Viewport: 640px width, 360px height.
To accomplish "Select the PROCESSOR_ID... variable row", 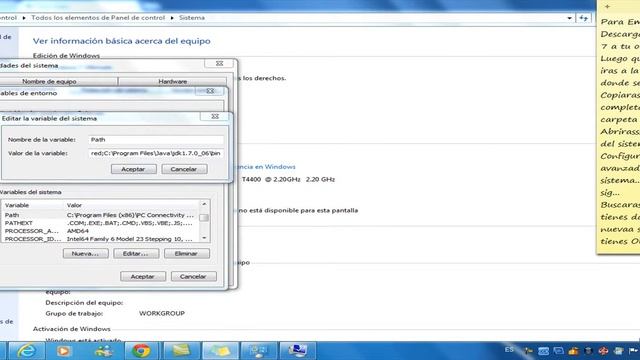I will pos(100,239).
